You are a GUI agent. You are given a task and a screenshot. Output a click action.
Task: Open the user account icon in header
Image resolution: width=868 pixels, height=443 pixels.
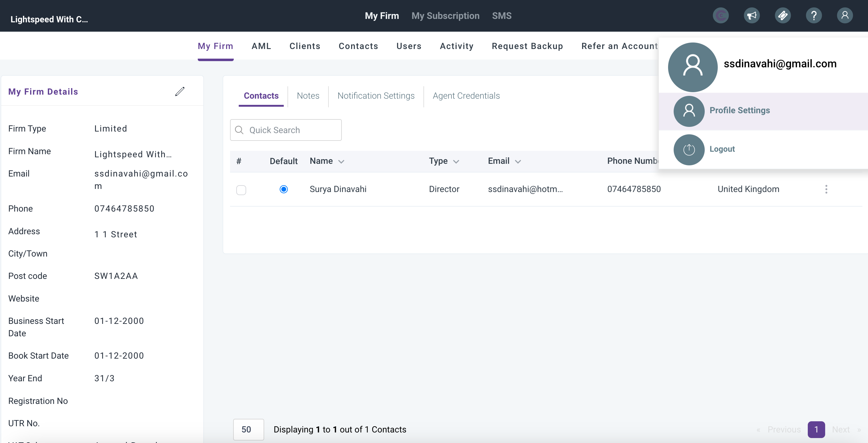click(x=844, y=16)
